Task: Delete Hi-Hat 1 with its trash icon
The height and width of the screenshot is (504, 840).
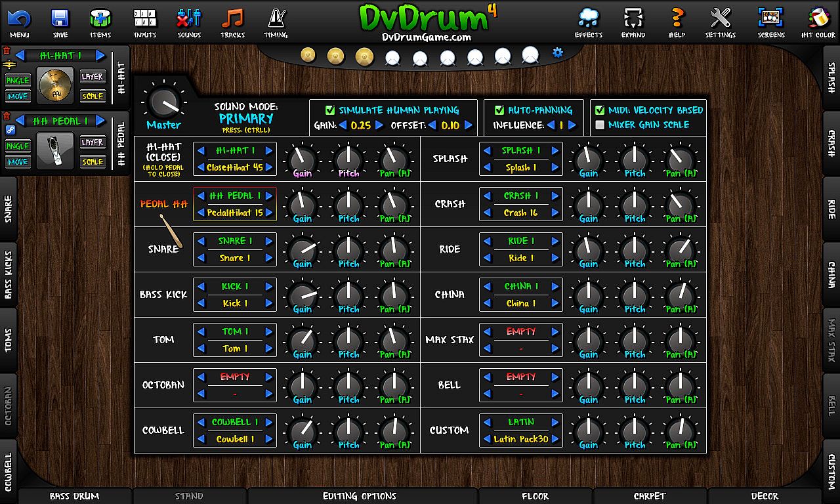Action: pos(7,51)
